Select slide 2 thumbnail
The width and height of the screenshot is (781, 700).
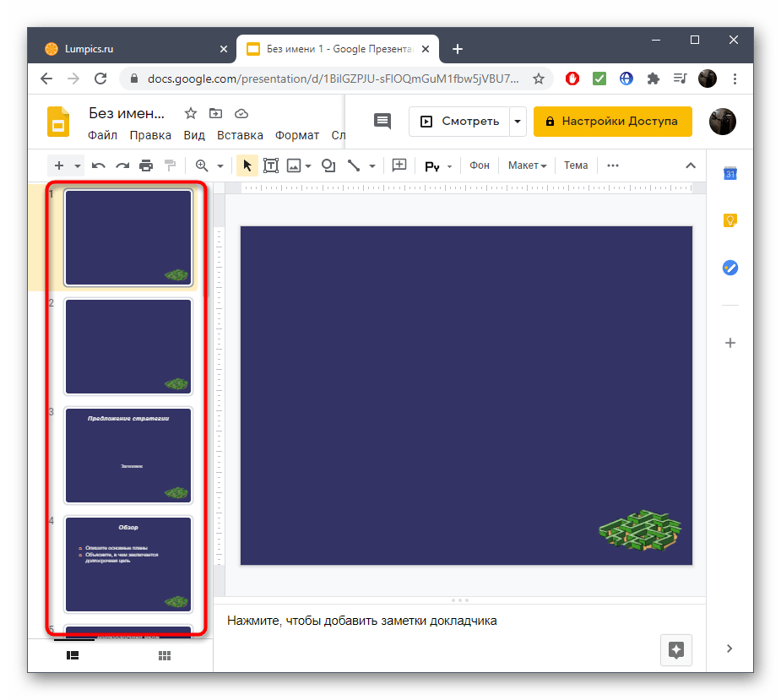pos(128,346)
